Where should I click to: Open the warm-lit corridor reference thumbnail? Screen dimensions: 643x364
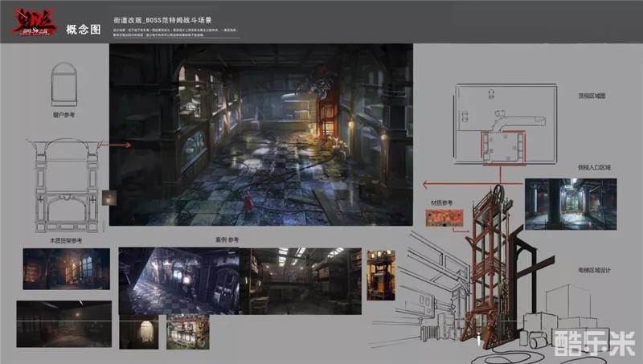(67, 268)
